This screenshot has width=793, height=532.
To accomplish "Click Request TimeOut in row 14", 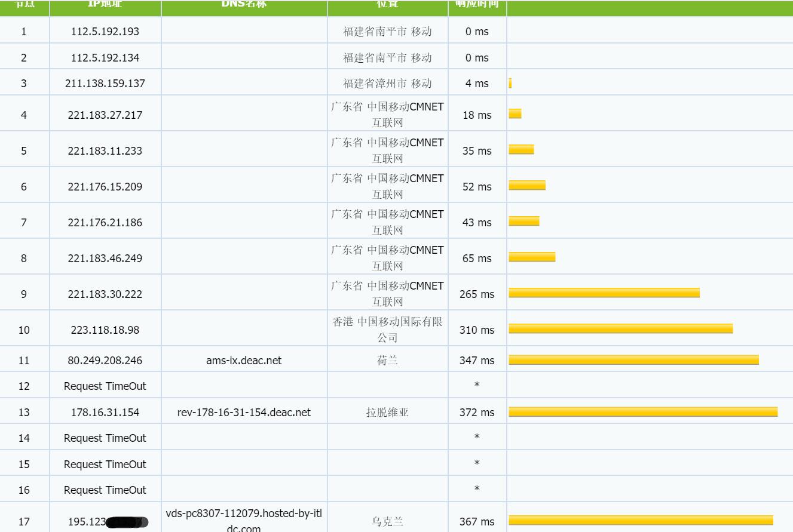I will 105,438.
